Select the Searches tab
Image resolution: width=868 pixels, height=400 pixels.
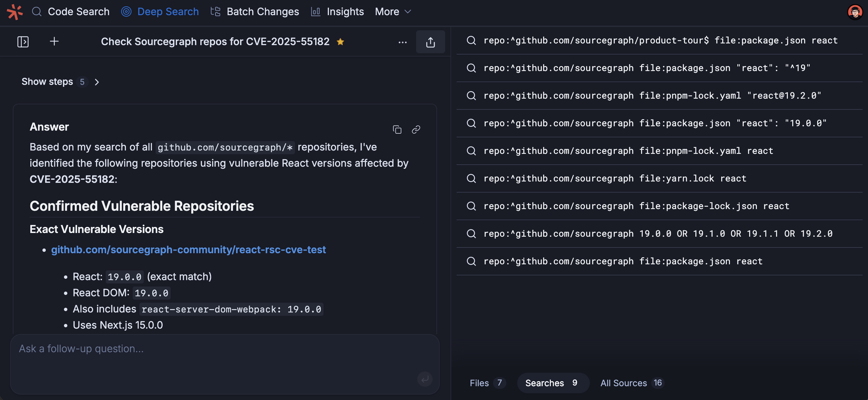point(552,383)
